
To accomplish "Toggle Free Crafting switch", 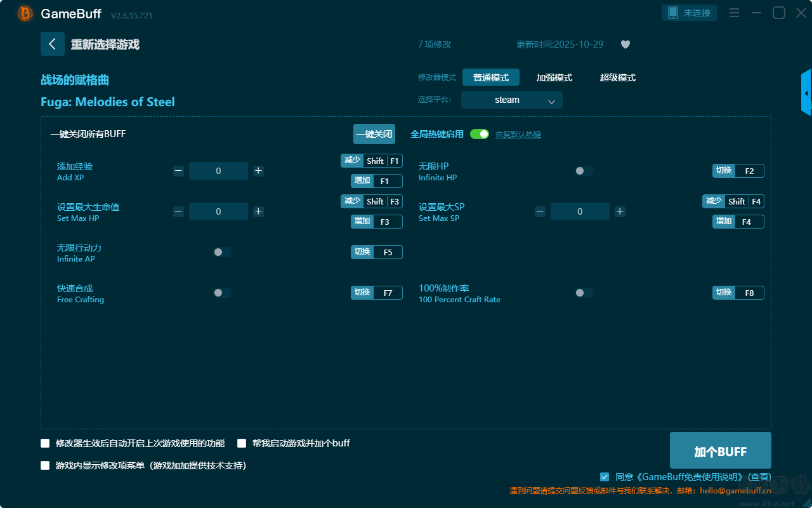I will pos(223,293).
